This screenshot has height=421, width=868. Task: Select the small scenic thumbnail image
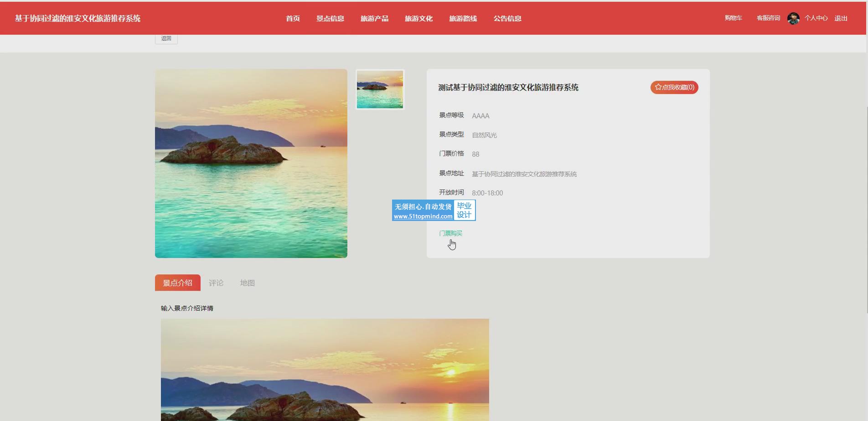pos(380,89)
